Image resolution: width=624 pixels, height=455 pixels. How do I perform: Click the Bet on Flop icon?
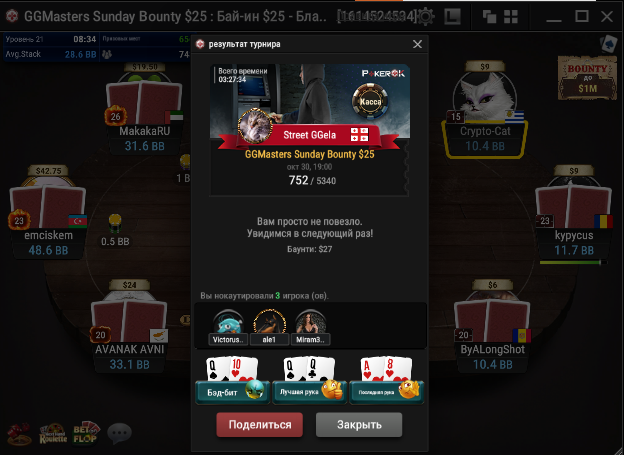point(86,434)
